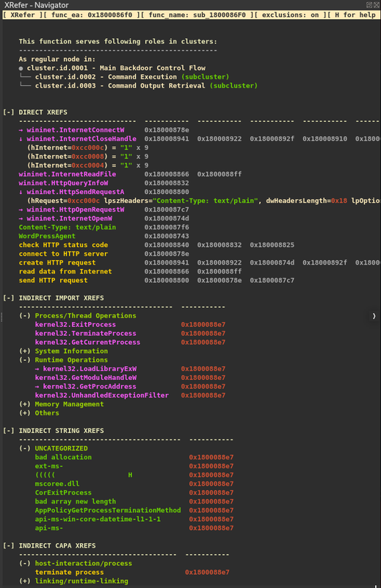Expand the Memory Management group
The width and height of the screenshot is (381, 588).
(x=25, y=404)
